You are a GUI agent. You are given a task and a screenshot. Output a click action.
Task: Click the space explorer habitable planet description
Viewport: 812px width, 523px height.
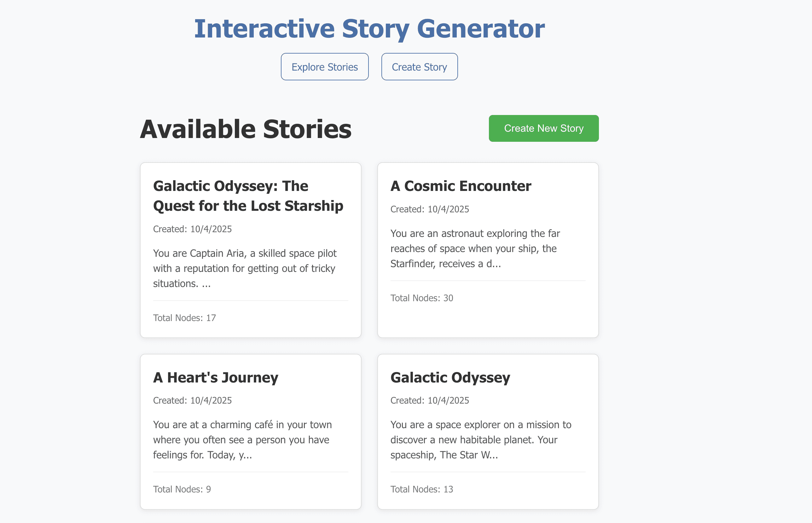click(480, 440)
